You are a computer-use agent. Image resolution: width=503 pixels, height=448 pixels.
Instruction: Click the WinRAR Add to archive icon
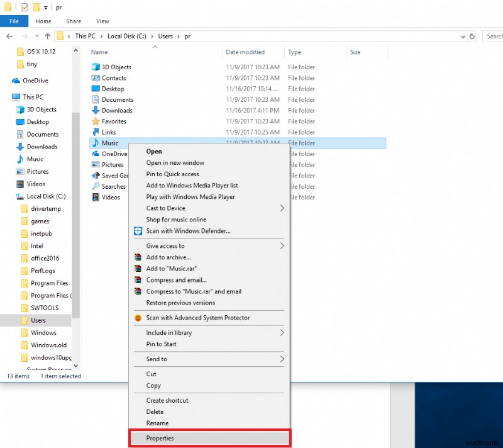point(138,256)
